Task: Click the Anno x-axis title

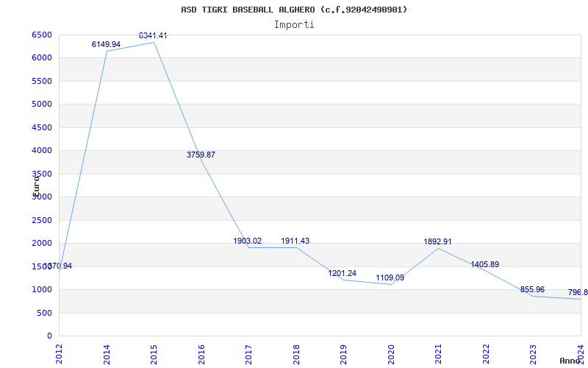Action: pyautogui.click(x=570, y=361)
